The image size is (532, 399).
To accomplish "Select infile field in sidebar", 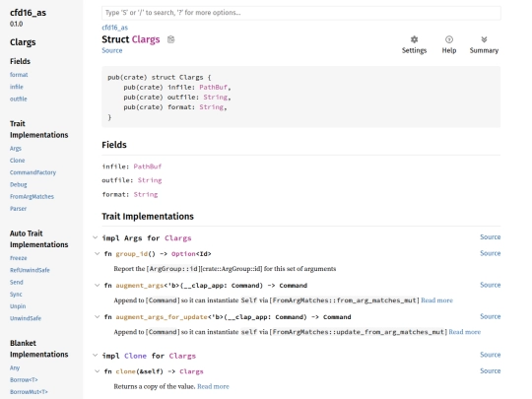I will click(17, 87).
